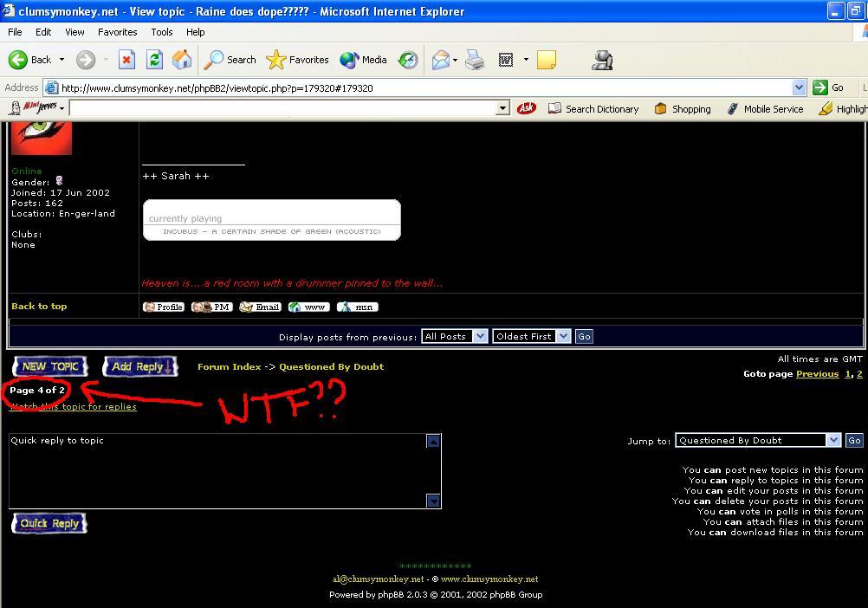
Task: Open the Favorites star button
Action: coord(298,60)
